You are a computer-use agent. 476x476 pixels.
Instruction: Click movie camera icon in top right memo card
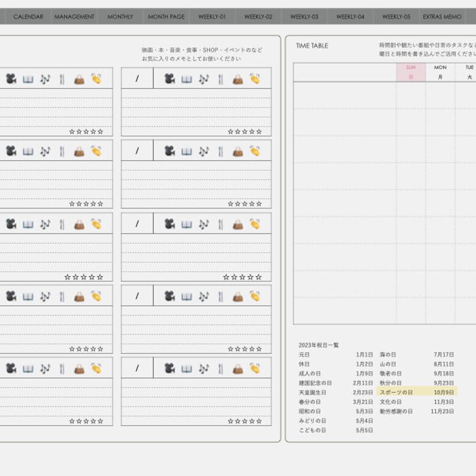coord(170,79)
